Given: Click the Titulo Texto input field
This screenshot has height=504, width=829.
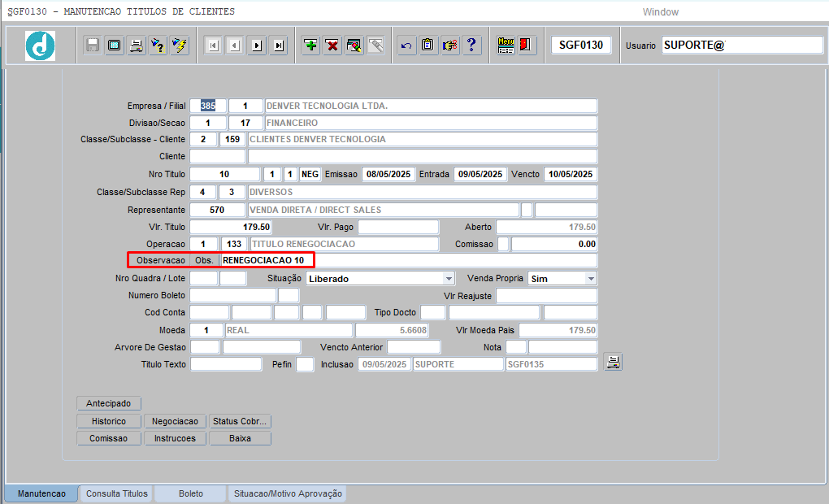Looking at the screenshot, I should [226, 364].
